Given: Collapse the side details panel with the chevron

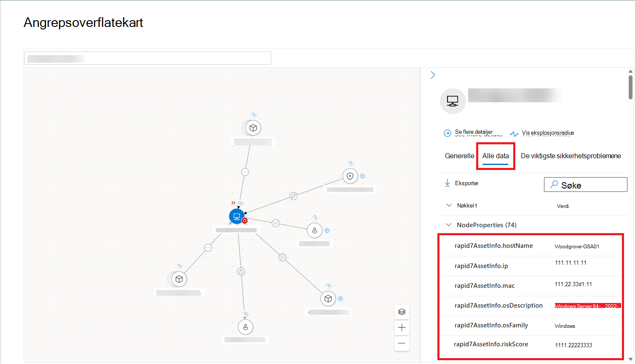Looking at the screenshot, I should [433, 75].
